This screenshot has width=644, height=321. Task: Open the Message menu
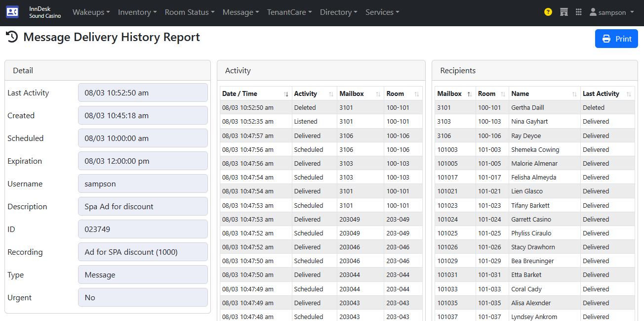(x=241, y=12)
